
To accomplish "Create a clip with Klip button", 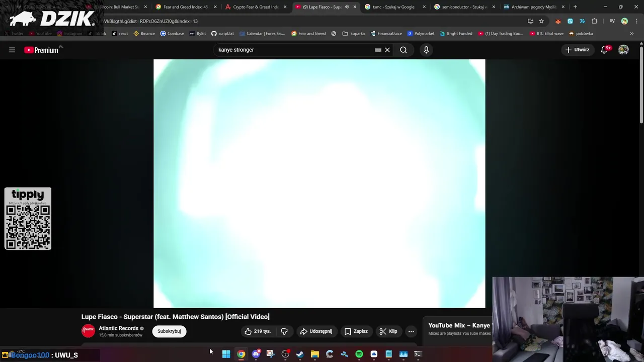I will point(388,331).
